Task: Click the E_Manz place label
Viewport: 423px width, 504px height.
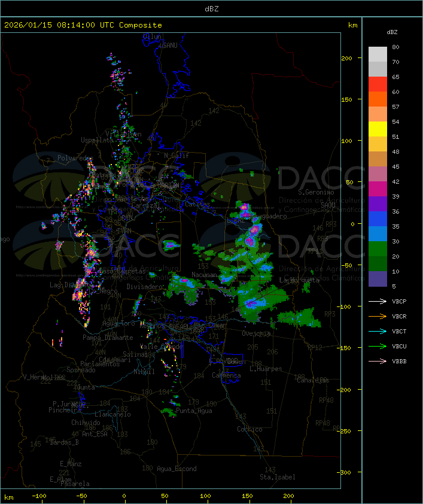Action: click(71, 464)
